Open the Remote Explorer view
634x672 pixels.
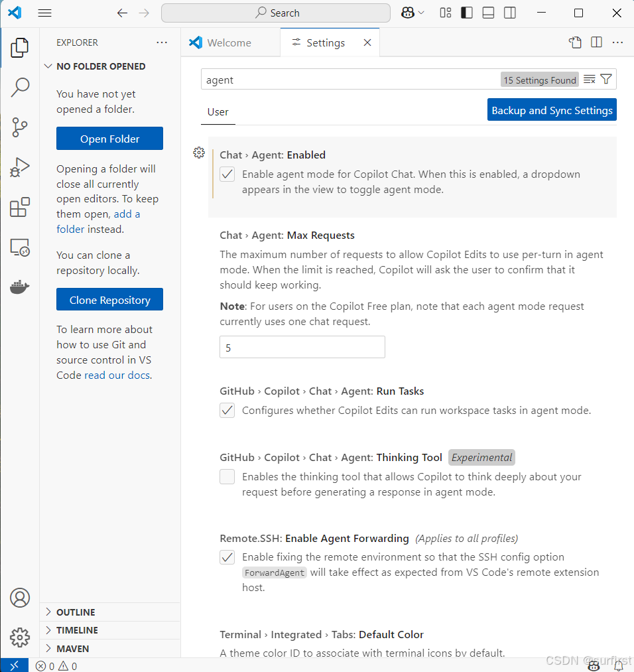pyautogui.click(x=20, y=247)
